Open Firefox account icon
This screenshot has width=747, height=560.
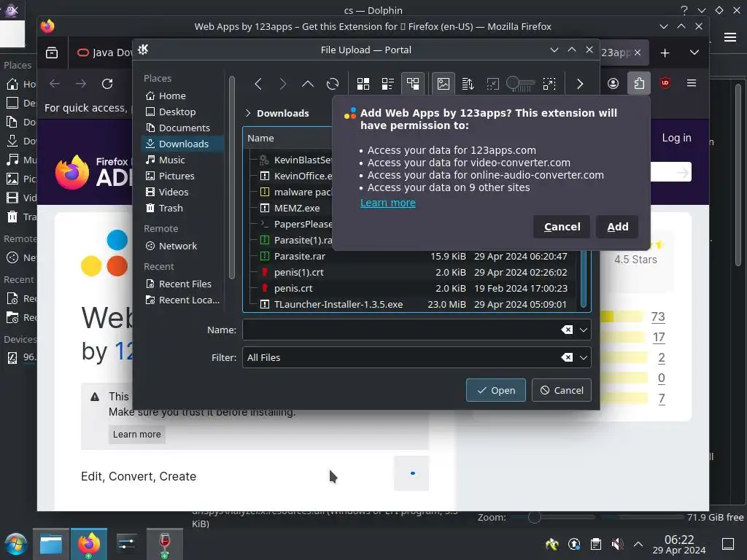[613, 83]
